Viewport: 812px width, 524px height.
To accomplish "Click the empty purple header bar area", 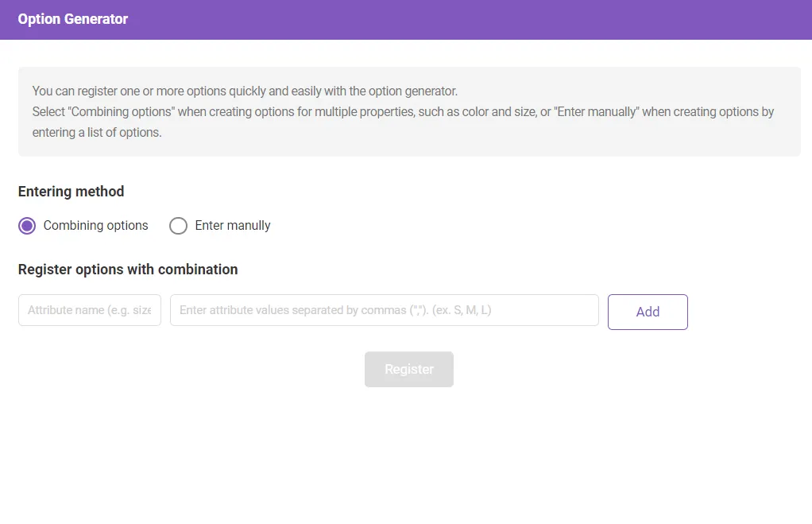I will point(477,19).
